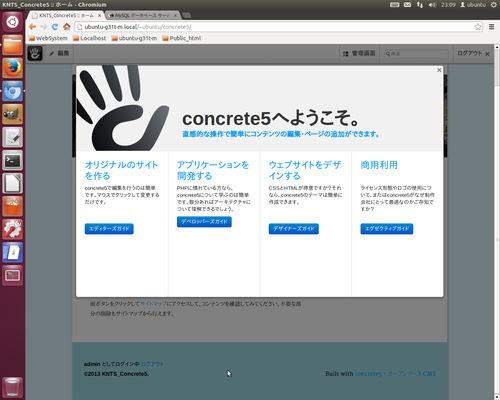
Task: Open the mail indicator in top panel
Action: coord(407,5)
